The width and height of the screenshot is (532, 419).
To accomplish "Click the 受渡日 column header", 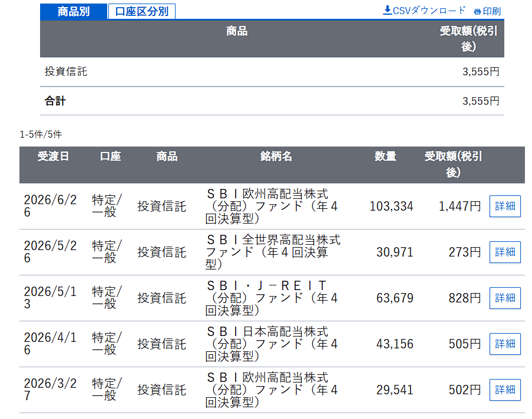I will click(53, 157).
